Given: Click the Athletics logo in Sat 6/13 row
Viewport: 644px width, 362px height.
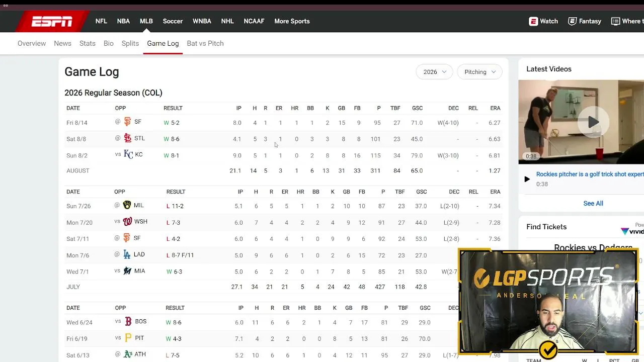Looking at the screenshot, I should pyautogui.click(x=128, y=354).
